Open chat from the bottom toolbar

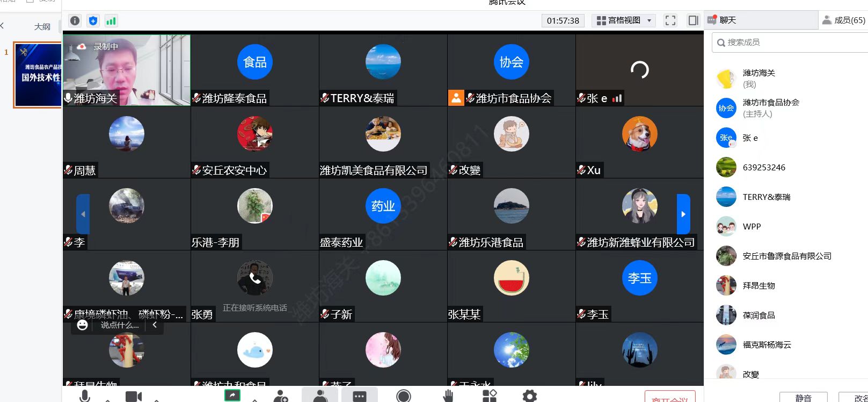[x=360, y=397]
